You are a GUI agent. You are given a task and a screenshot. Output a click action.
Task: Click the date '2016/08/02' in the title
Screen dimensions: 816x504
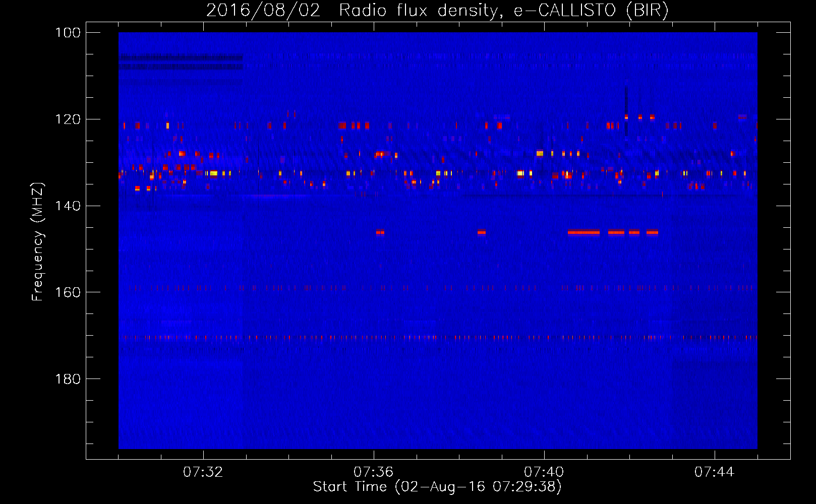click(x=263, y=10)
